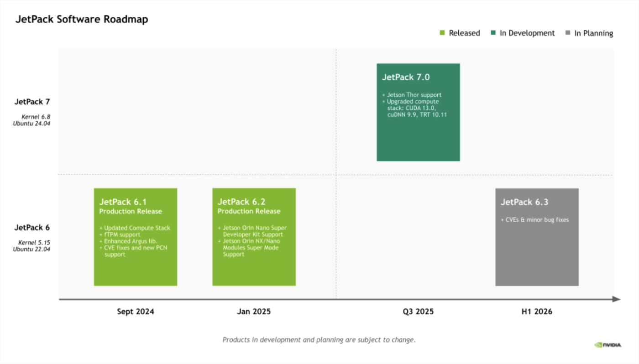The width and height of the screenshot is (639, 364).
Task: Click the green Released legend swatch
Action: coord(442,33)
